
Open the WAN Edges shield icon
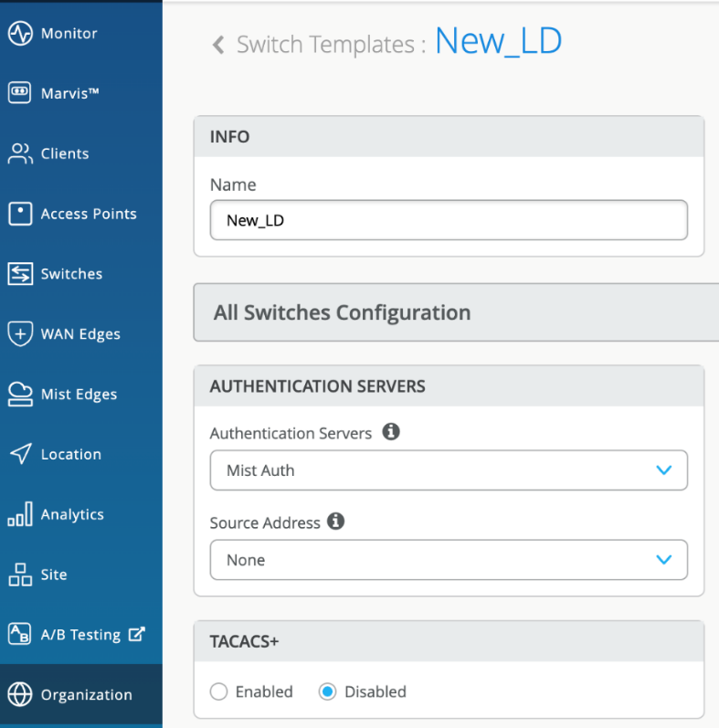(20, 333)
